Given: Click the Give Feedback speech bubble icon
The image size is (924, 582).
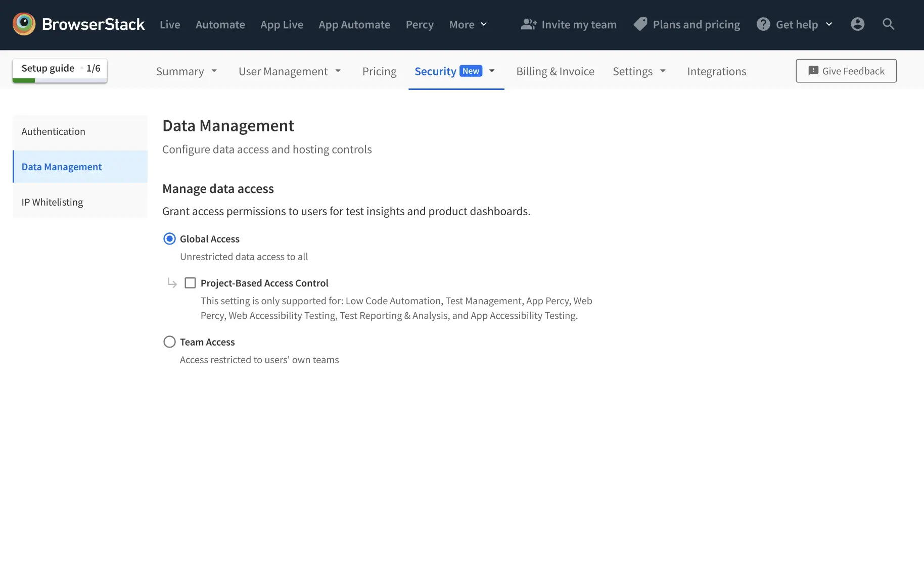Looking at the screenshot, I should pos(813,71).
